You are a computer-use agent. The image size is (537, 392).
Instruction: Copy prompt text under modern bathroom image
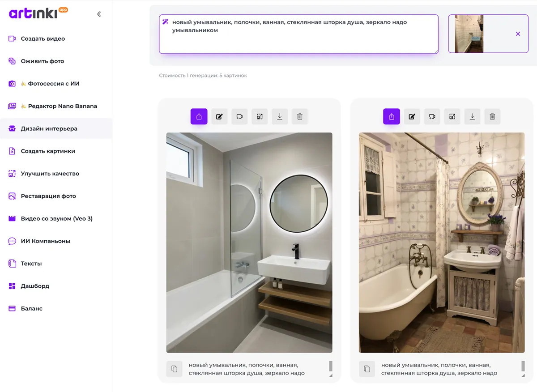(x=175, y=369)
